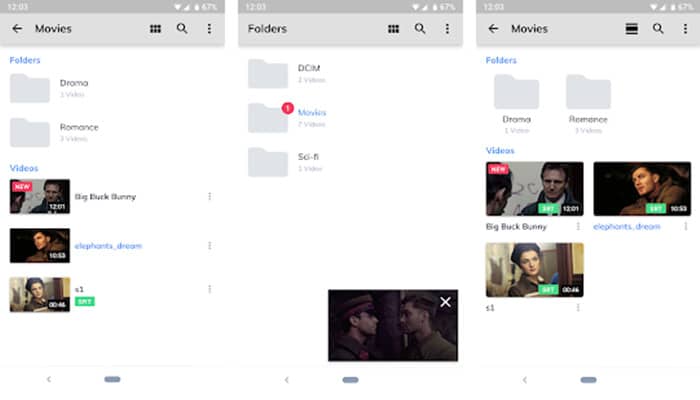700x400 pixels.
Task: Tap the Folders header in the left list screen
Action: (x=25, y=60)
